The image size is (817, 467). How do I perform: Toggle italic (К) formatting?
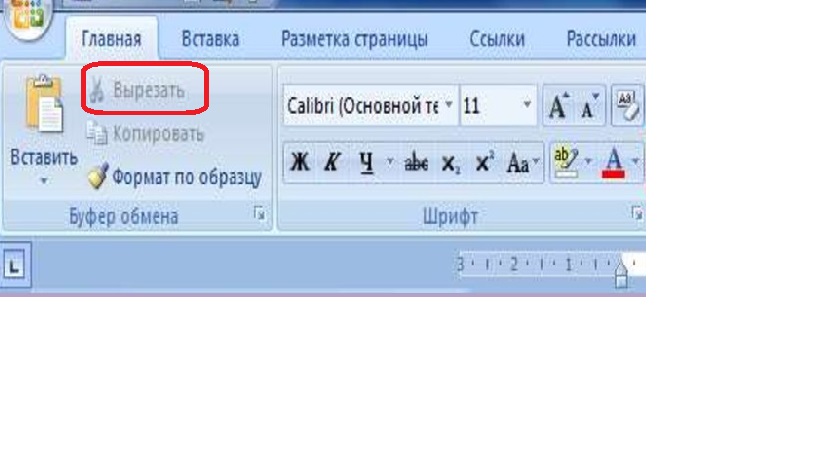point(331,164)
